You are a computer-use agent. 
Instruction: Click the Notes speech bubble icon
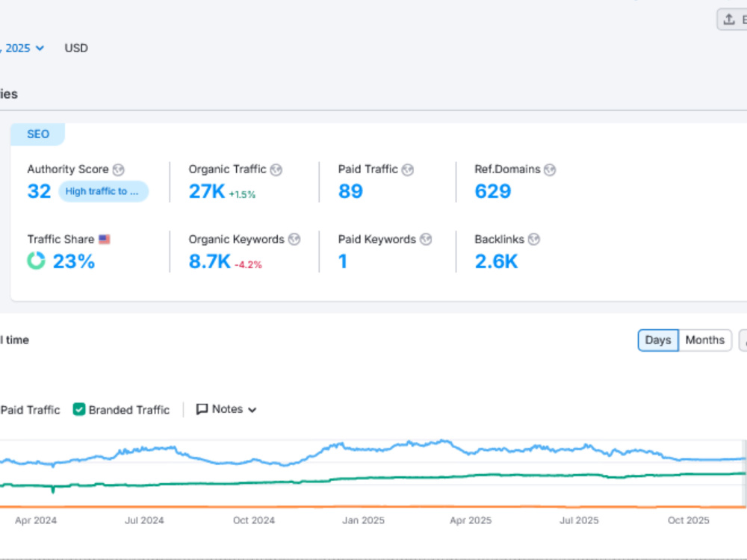[202, 409]
